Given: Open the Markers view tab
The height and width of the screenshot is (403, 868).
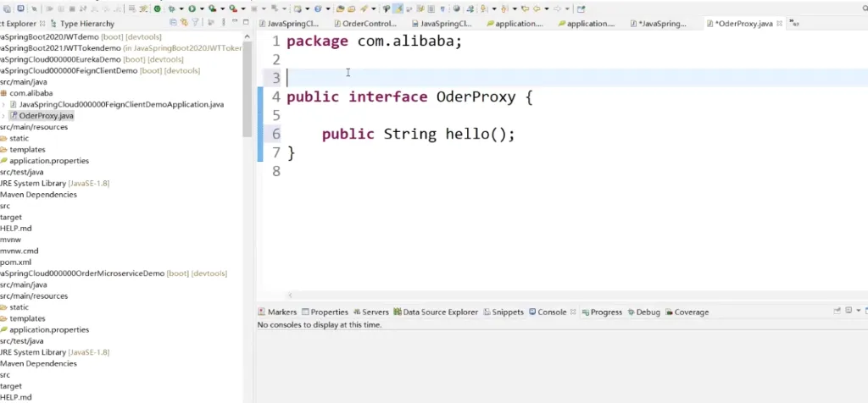Looking at the screenshot, I should (x=277, y=312).
